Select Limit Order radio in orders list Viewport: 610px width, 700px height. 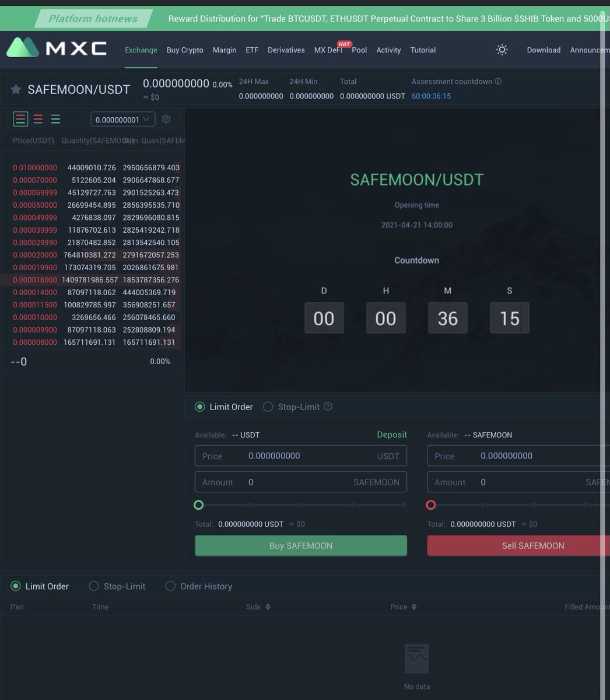pos(16,586)
